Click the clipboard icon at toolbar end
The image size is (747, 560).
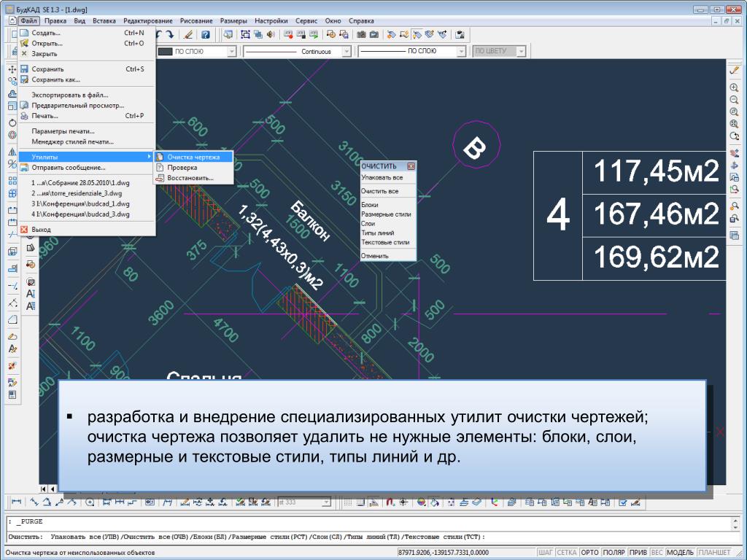(x=460, y=34)
